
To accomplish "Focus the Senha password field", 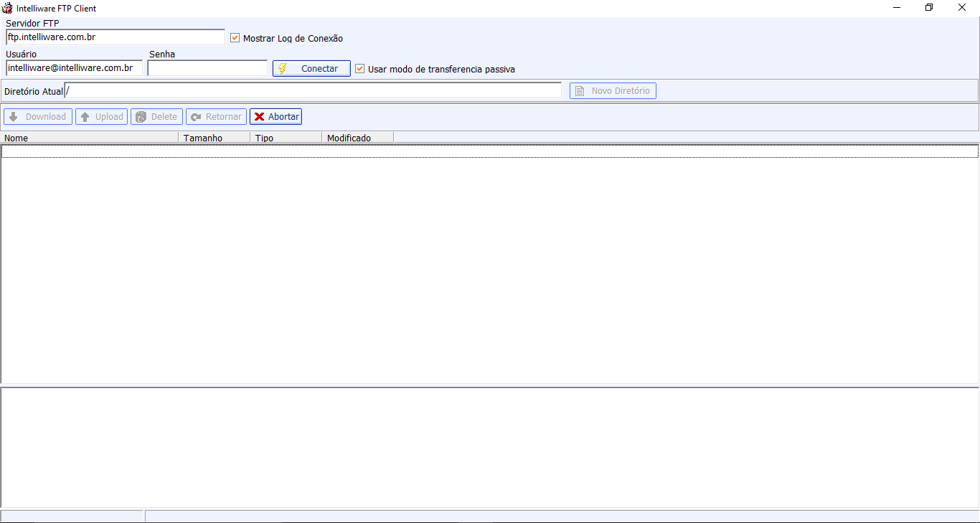I will pos(207,68).
